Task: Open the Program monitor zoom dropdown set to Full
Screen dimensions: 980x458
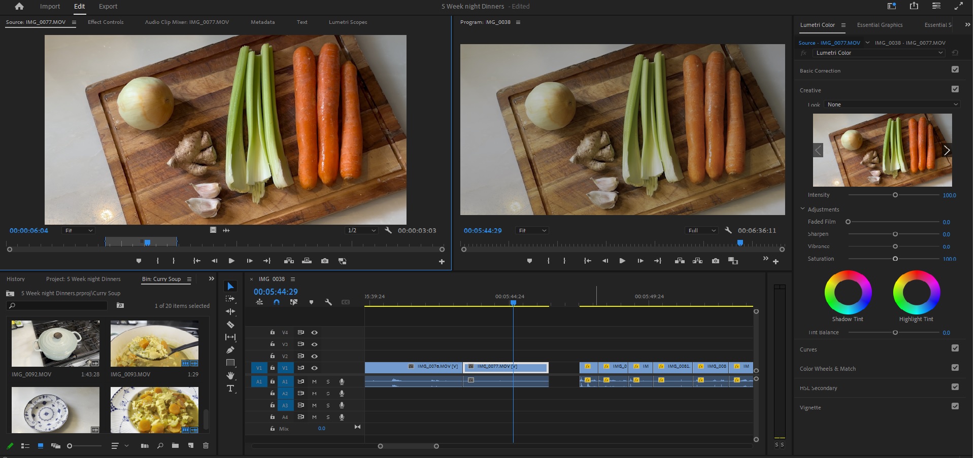Action: 701,230
